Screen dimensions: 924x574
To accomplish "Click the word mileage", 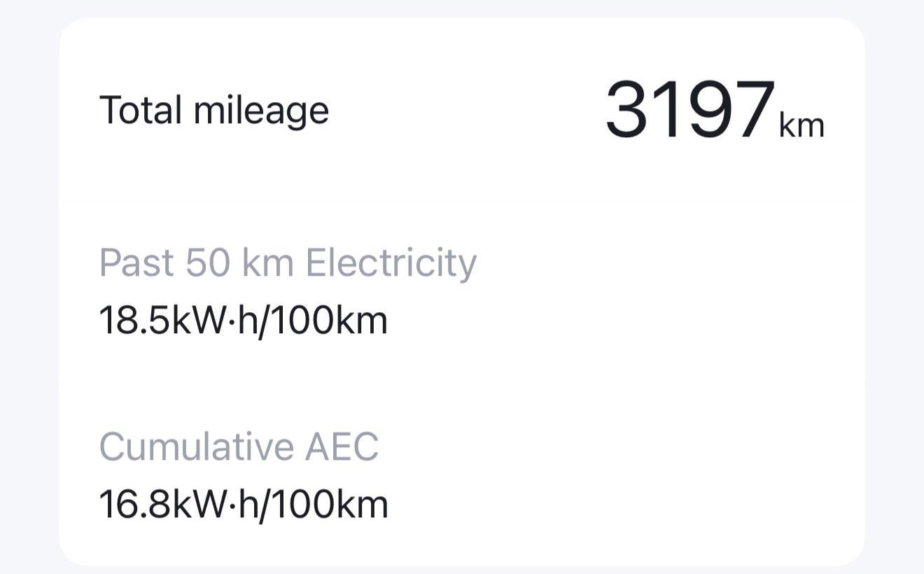I will tap(261, 112).
